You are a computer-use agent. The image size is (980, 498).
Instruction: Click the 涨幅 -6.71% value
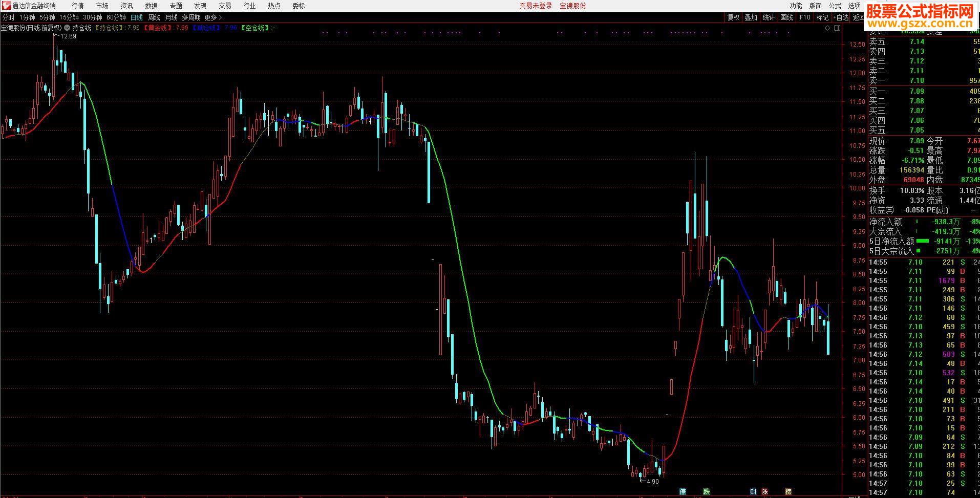pyautogui.click(x=913, y=160)
